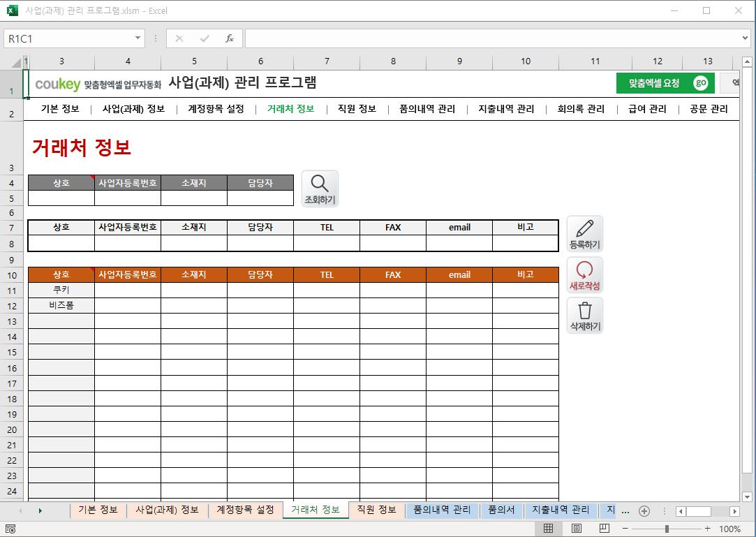756x537 pixels.
Task: Switch to the 지출내역 관리 sheet tab
Action: click(561, 510)
